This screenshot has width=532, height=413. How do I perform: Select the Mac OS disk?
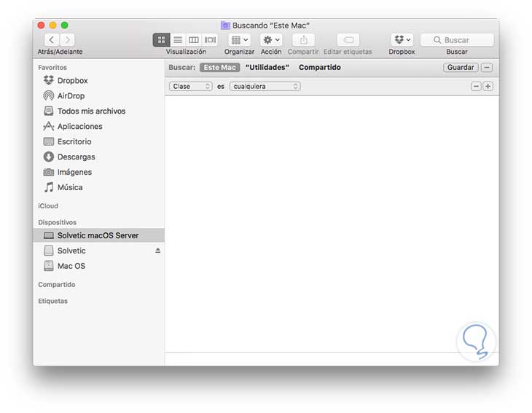tap(98, 266)
